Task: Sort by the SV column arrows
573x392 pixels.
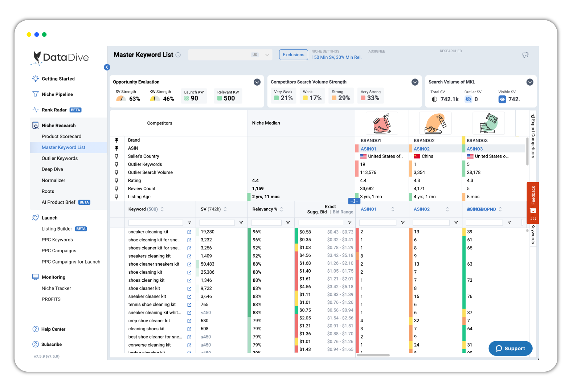Action: pos(225,209)
